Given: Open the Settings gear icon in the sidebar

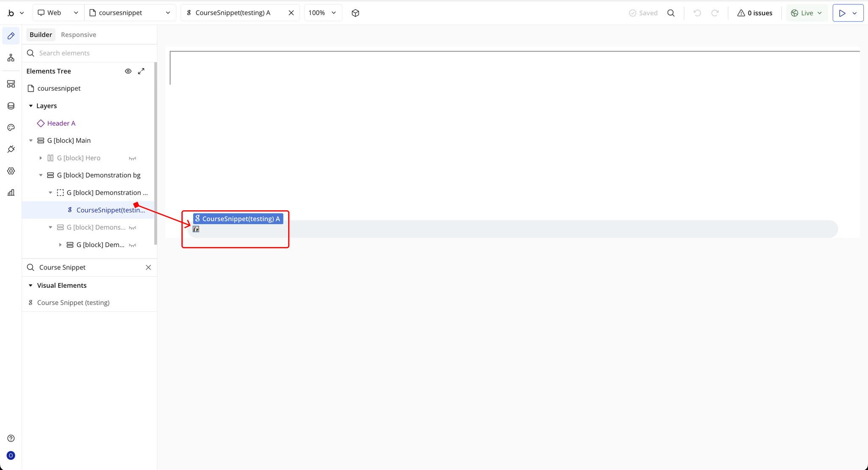Looking at the screenshot, I should click(x=11, y=171).
